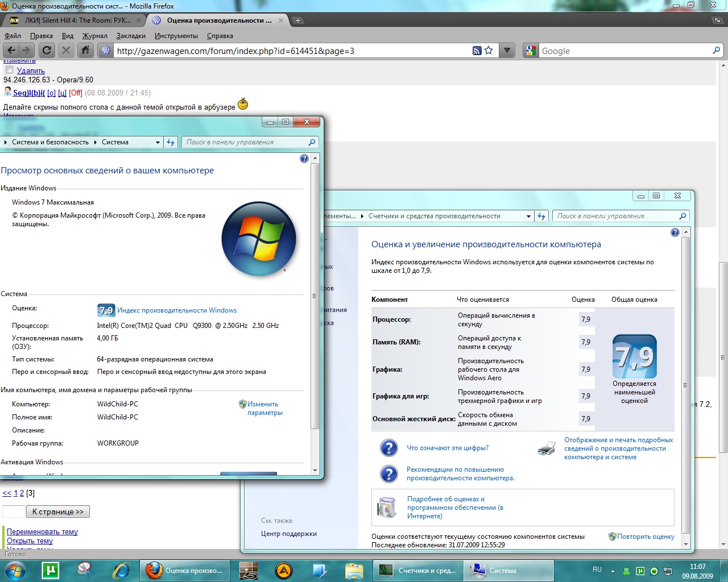Refresh button in performance window address bar

(541, 216)
